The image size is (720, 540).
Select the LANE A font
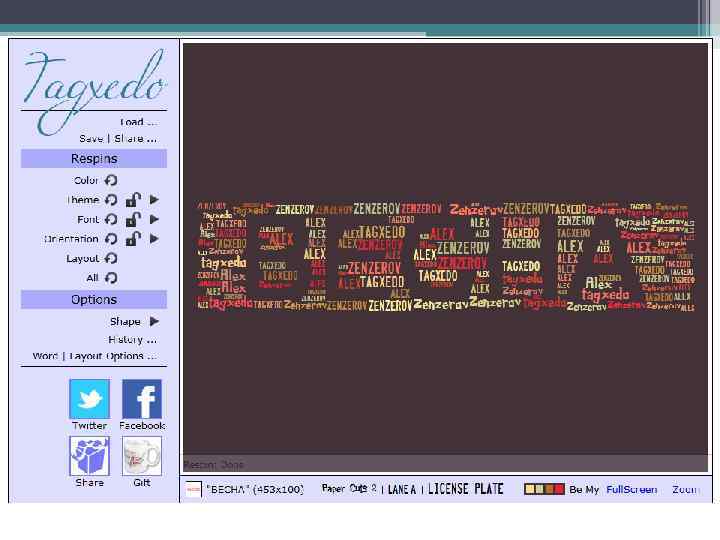point(402,489)
